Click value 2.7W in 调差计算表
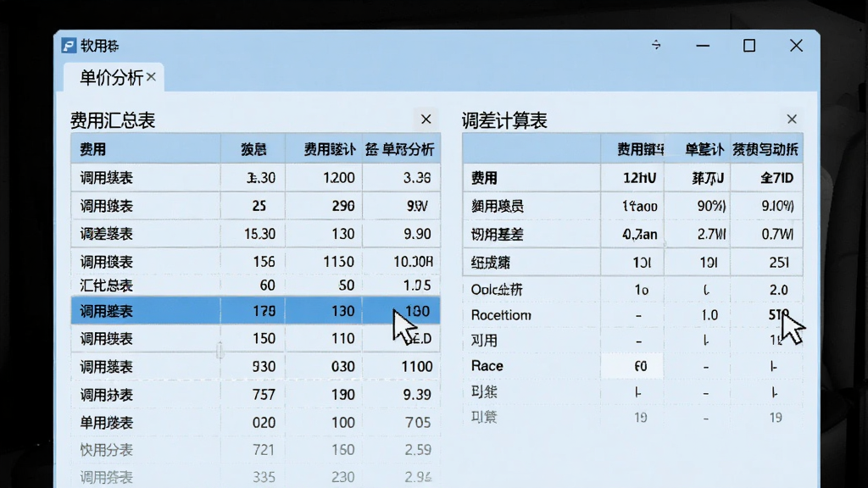The height and width of the screenshot is (488, 868). [711, 234]
